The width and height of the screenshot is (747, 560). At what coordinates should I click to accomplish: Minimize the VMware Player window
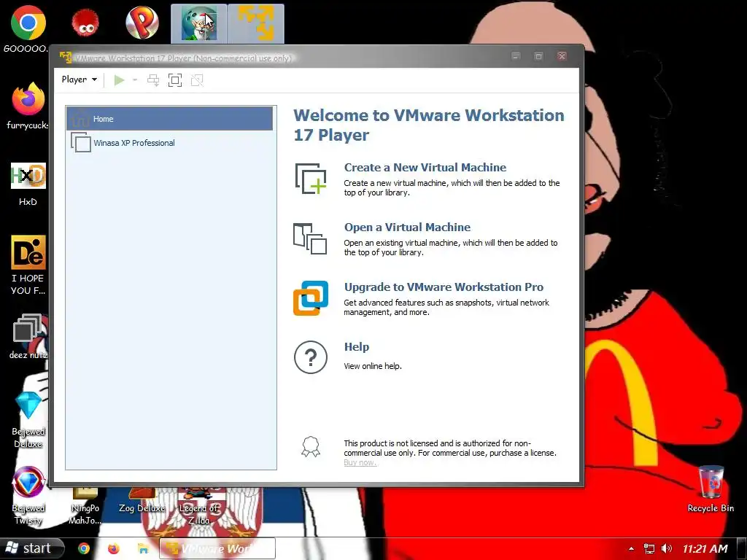516,56
